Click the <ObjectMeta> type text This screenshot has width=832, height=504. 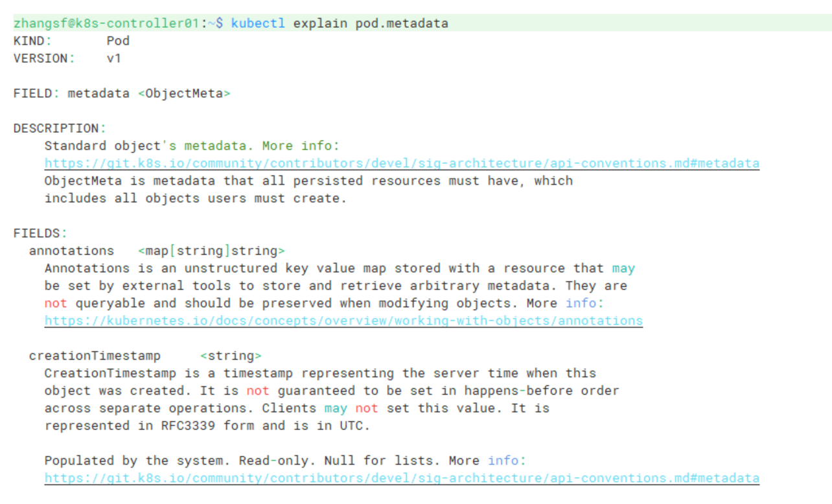184,93
